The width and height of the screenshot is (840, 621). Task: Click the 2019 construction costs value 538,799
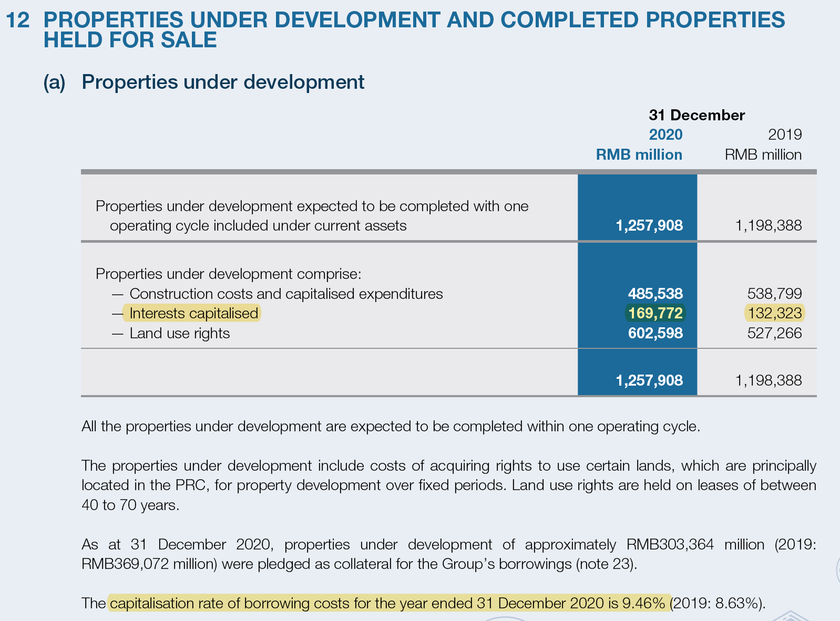pos(774,294)
